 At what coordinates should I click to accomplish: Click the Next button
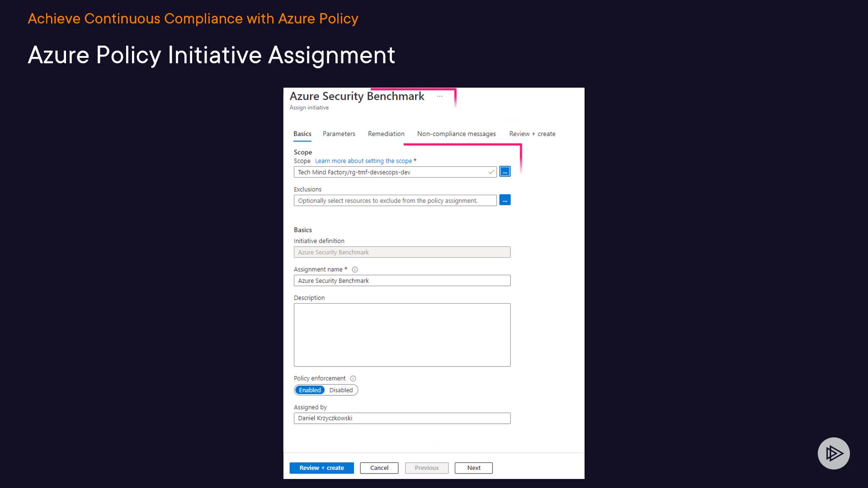473,468
